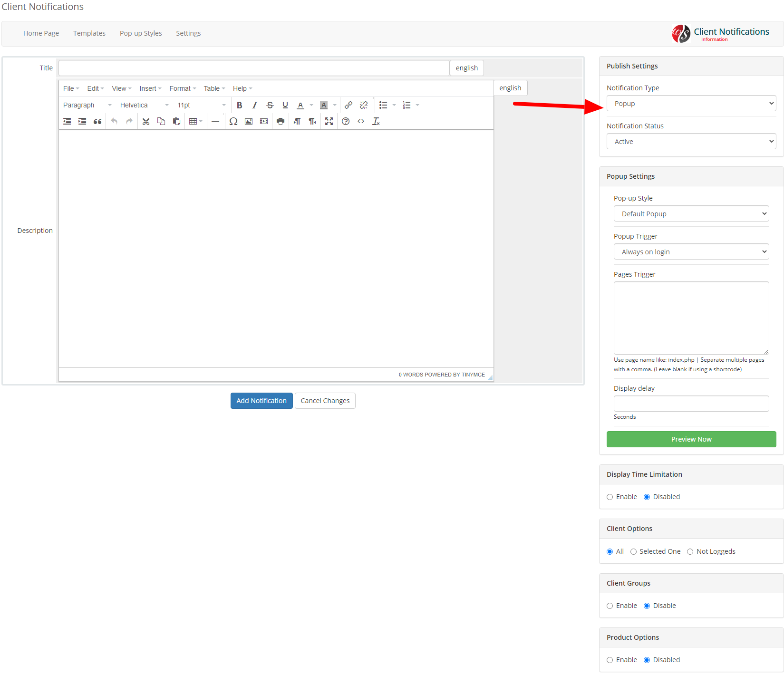The image size is (784, 675).
Task: Insert an image into the description
Action: tap(248, 121)
